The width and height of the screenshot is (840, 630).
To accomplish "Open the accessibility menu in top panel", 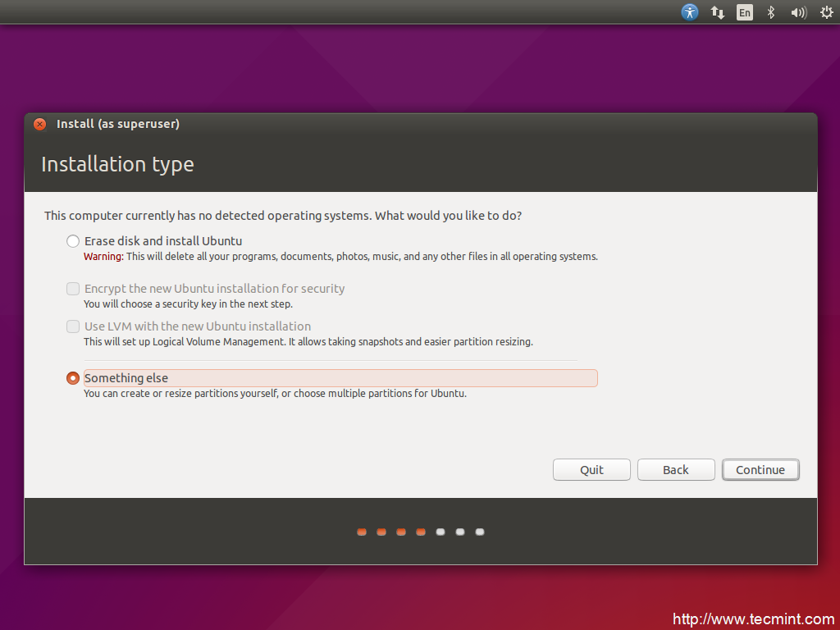I will [690, 12].
